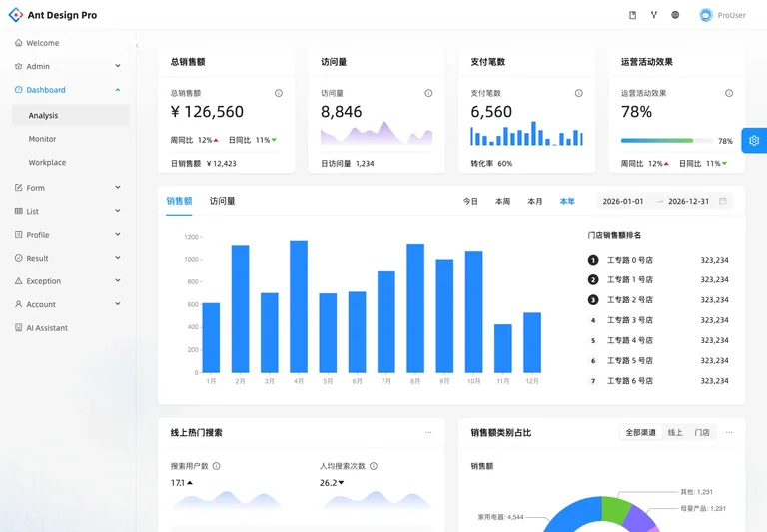Click the AI Assistant icon
This screenshot has height=532, width=767.
pyautogui.click(x=19, y=327)
